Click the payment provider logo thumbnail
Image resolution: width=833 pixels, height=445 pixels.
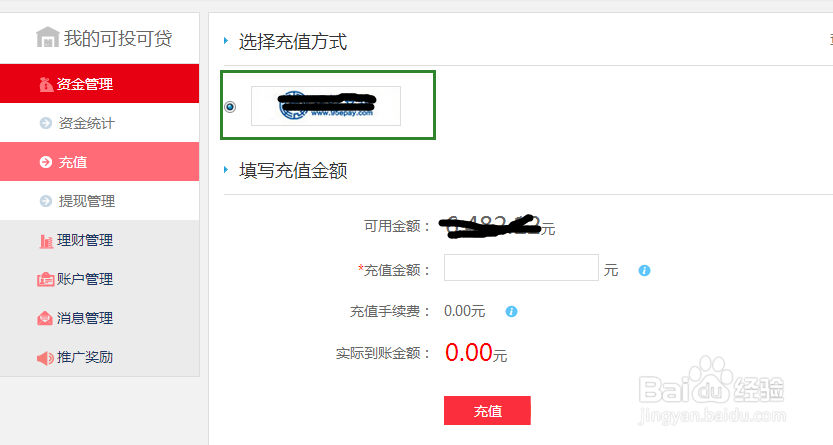point(326,106)
